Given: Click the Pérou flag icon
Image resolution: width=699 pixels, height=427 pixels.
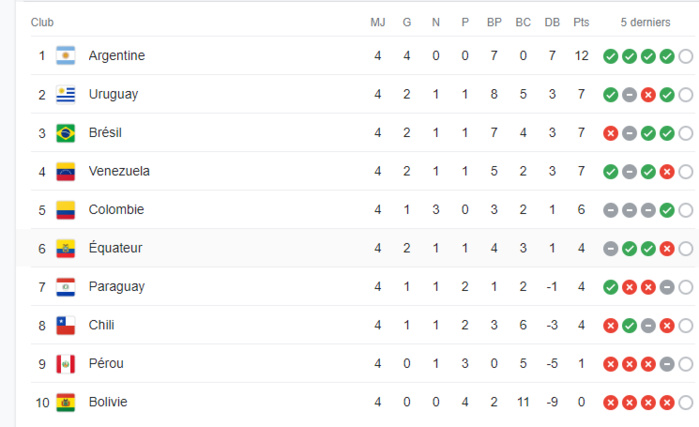Looking at the screenshot, I should click(66, 364).
